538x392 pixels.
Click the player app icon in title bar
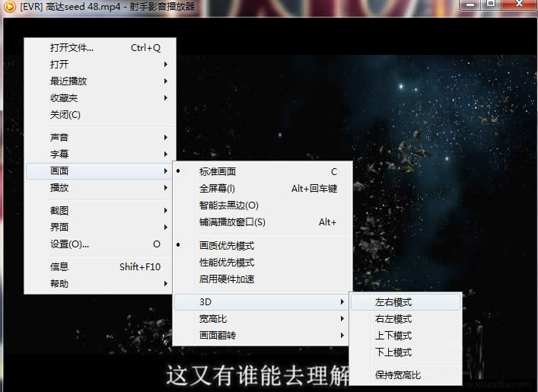click(x=8, y=6)
